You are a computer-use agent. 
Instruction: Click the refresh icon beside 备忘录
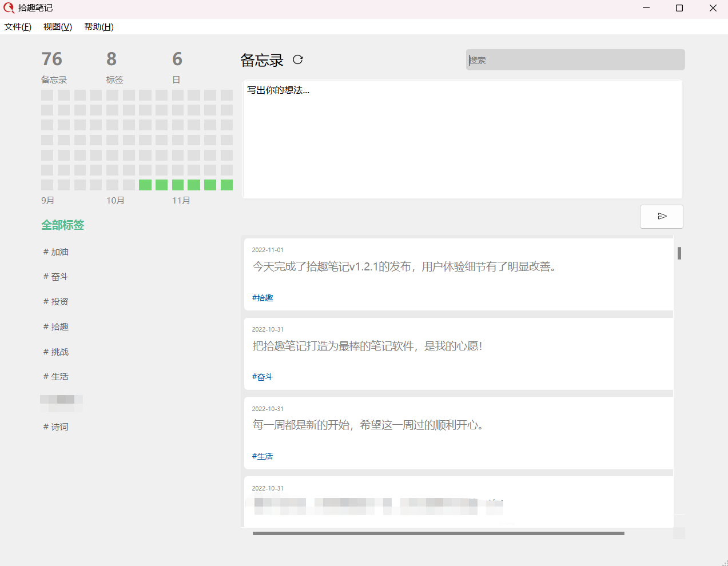pyautogui.click(x=297, y=59)
